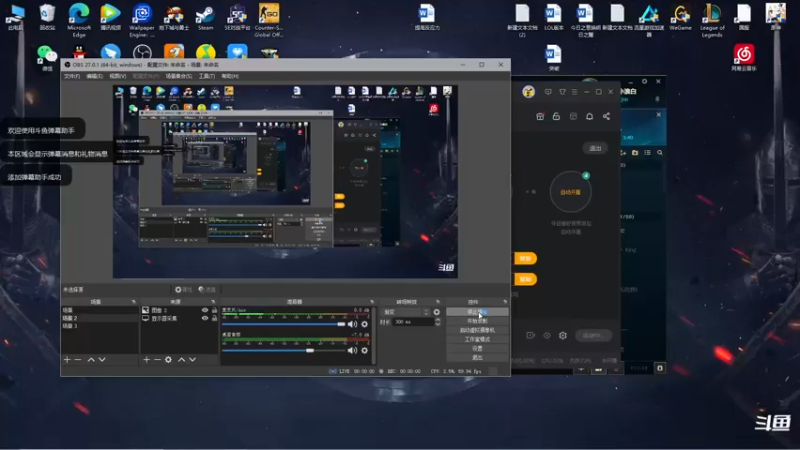Toggle visibility eye of the image source
This screenshot has width=800, height=450.
click(205, 310)
